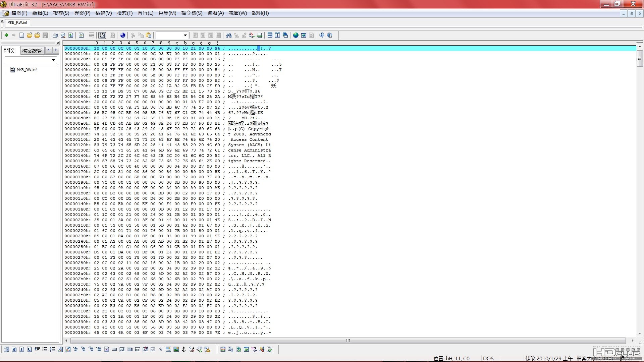Open the toolbar combo box dropdown
The image size is (644, 362).
click(185, 35)
